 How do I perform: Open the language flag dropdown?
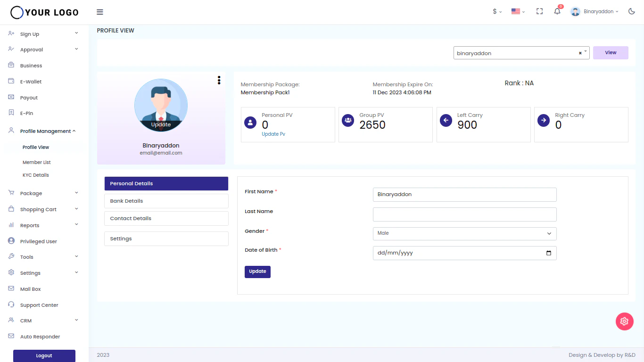point(517,11)
